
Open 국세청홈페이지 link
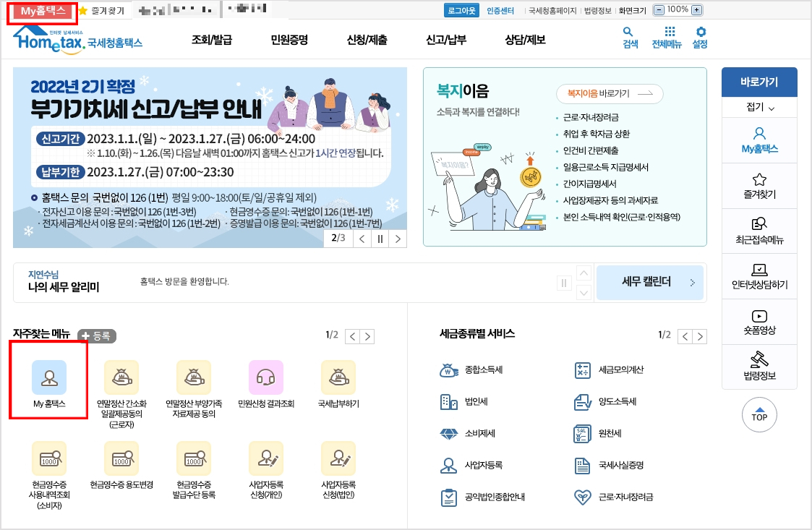[552, 10]
